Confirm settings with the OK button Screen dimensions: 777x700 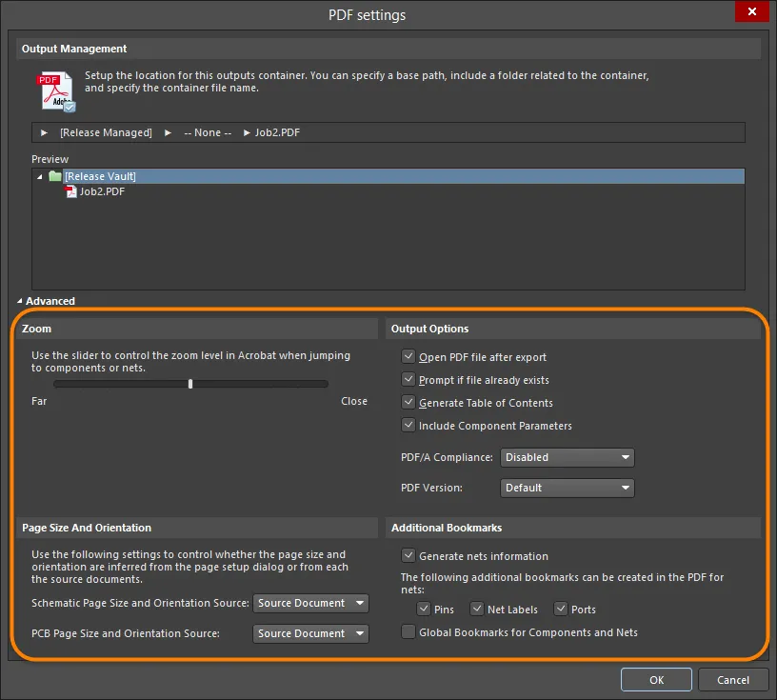click(x=656, y=680)
